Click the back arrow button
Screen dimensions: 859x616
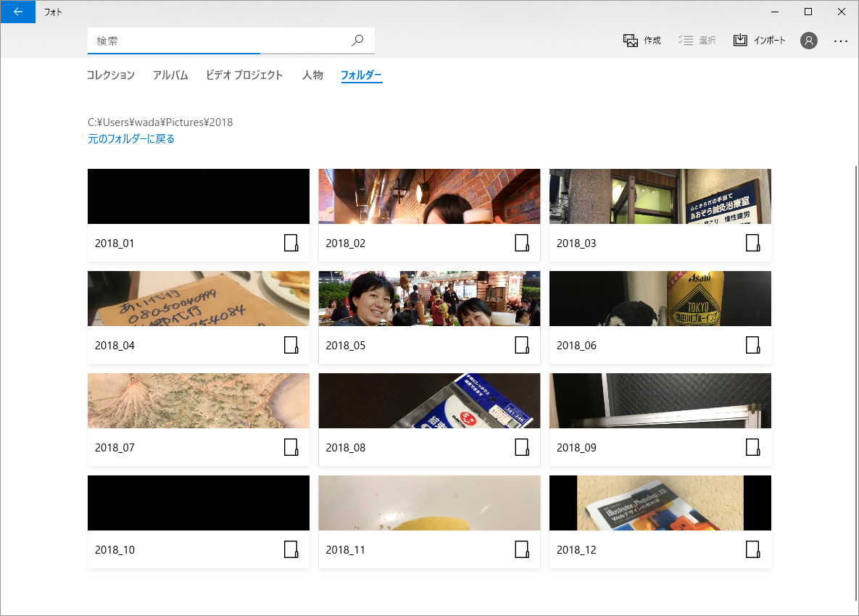pyautogui.click(x=17, y=12)
